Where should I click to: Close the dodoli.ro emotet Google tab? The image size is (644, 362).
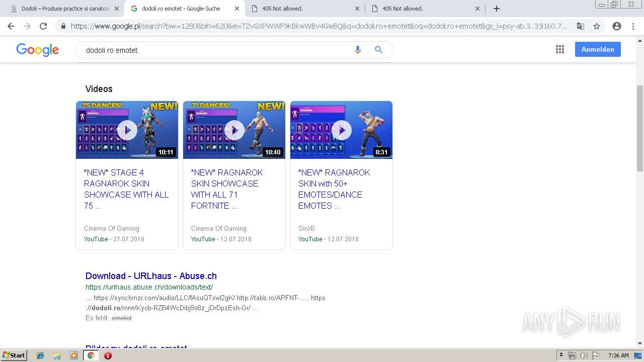(x=237, y=9)
